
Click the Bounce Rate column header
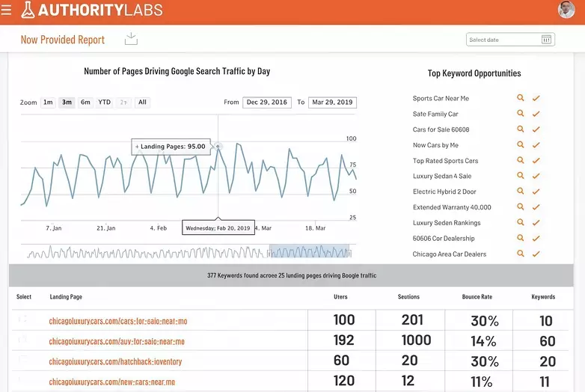pos(477,297)
